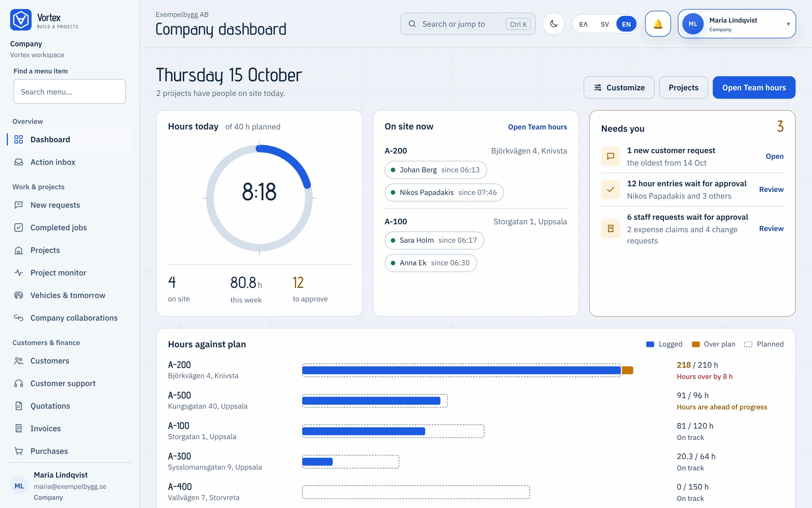Switch language to EN
Image resolution: width=812 pixels, height=508 pixels.
626,24
